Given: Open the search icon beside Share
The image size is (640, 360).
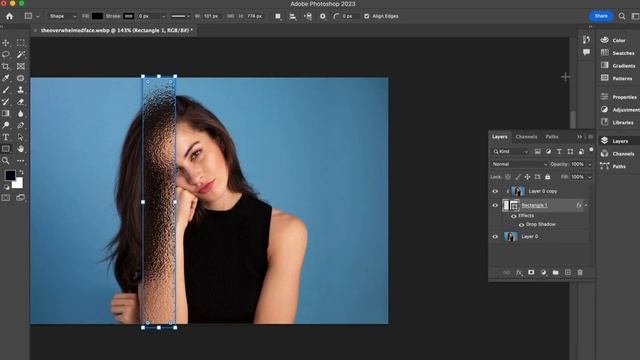Looking at the screenshot, I should (622, 16).
